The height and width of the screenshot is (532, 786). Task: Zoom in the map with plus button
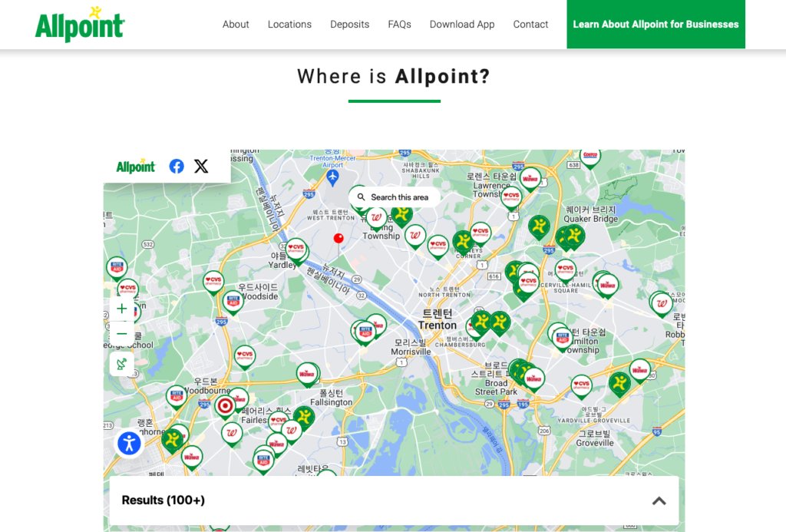[121, 309]
